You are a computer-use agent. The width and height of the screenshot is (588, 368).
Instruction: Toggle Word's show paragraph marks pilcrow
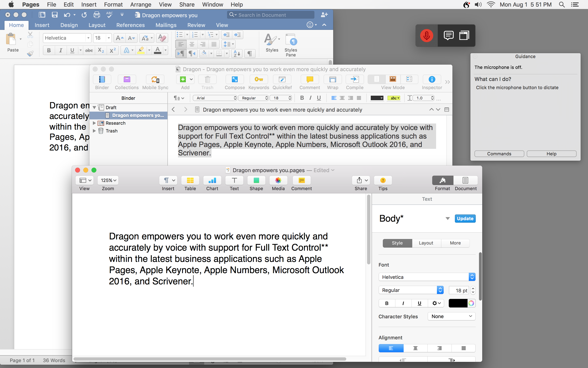pyautogui.click(x=249, y=53)
